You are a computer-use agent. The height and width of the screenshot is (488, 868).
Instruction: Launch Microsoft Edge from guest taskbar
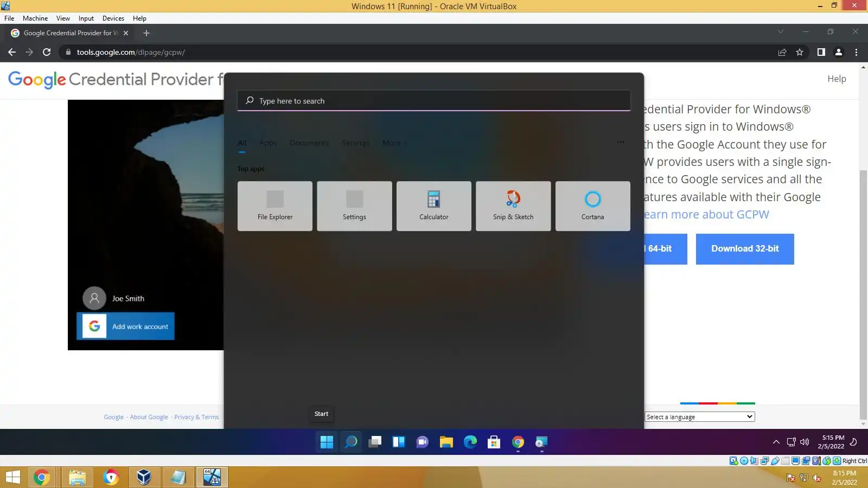click(470, 442)
